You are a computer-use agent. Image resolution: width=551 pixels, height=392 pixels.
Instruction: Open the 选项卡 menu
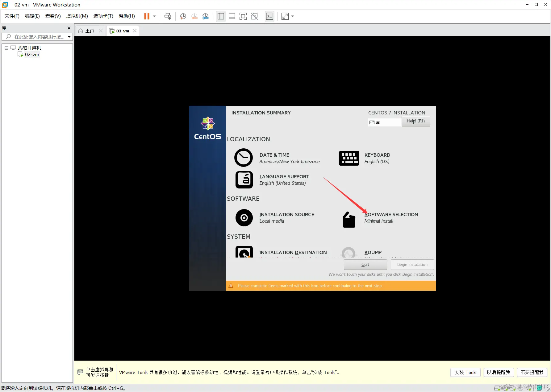(x=103, y=16)
